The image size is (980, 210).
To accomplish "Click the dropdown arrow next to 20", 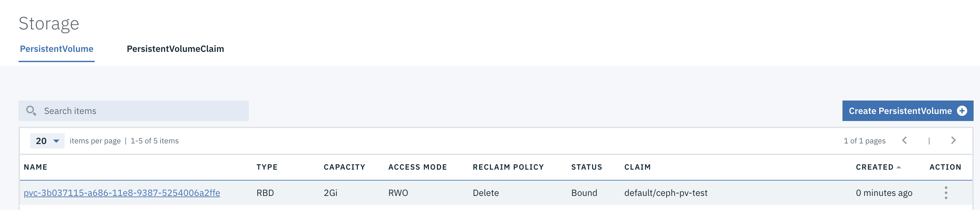I will click(x=56, y=141).
